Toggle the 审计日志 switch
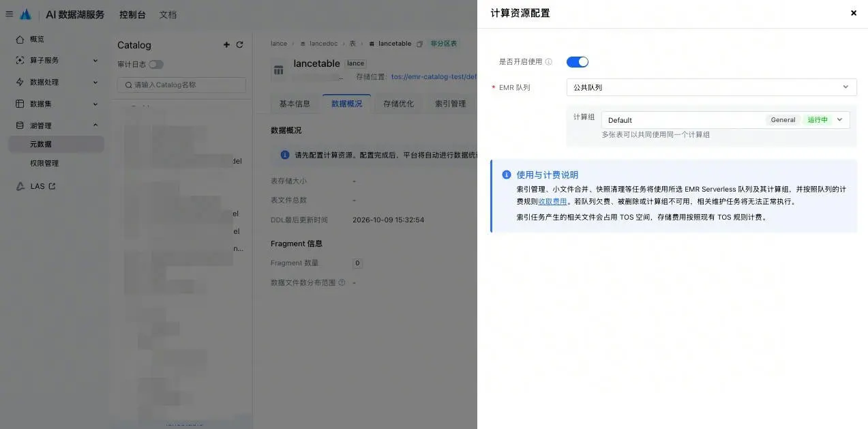 [156, 65]
